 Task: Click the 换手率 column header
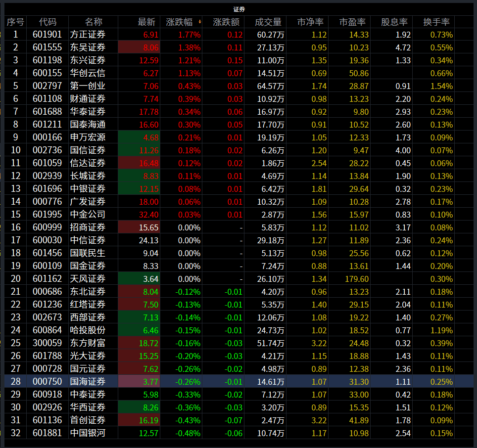[436, 22]
